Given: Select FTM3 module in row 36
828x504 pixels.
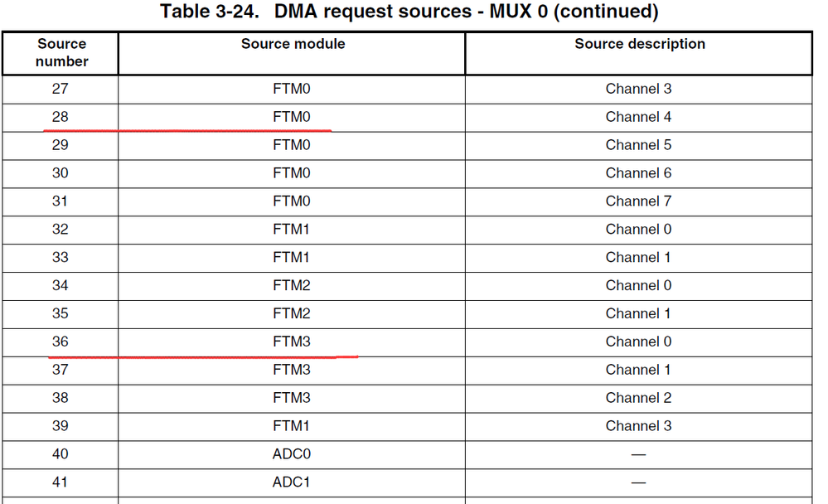Looking at the screenshot, I should click(x=291, y=342).
